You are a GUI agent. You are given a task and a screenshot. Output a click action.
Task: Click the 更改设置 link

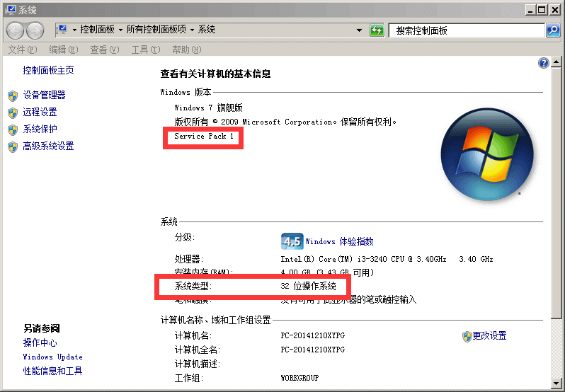click(x=490, y=336)
